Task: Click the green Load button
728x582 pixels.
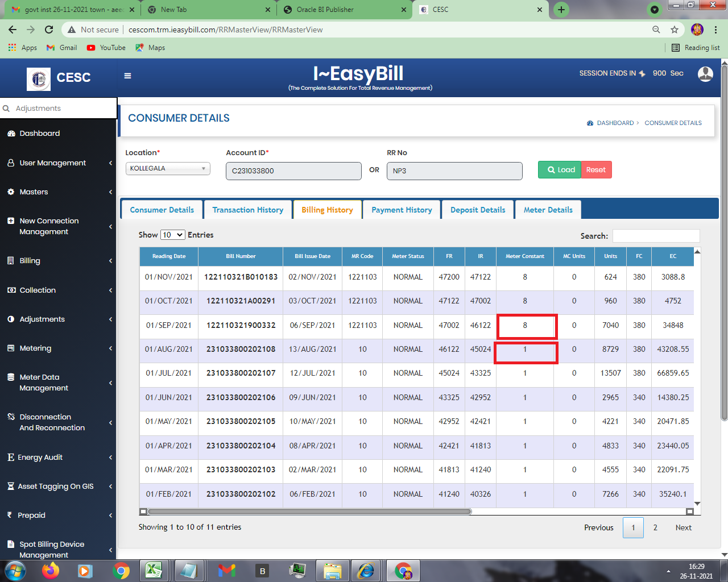Action: tap(560, 170)
